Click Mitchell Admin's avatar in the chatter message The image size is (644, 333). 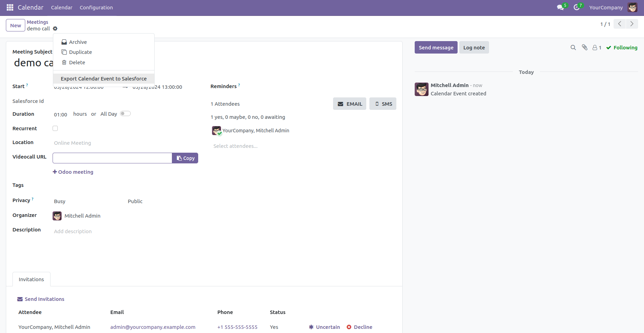click(x=422, y=89)
